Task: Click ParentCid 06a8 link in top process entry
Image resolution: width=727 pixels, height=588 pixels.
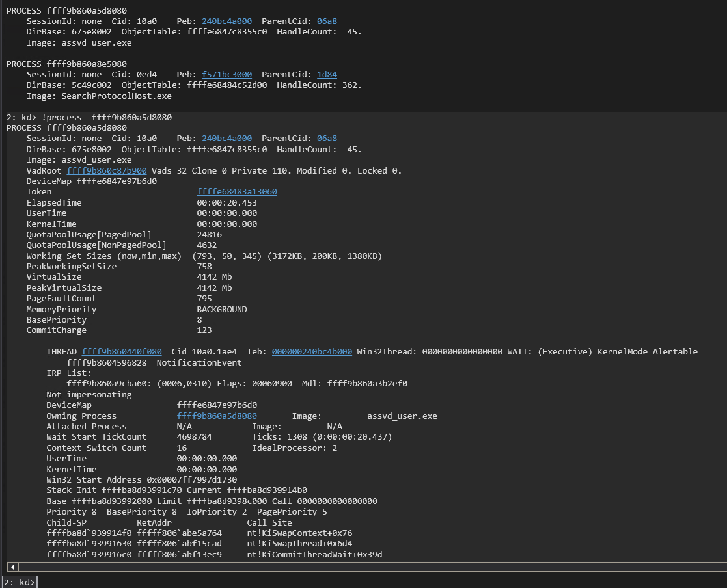Action: [327, 21]
